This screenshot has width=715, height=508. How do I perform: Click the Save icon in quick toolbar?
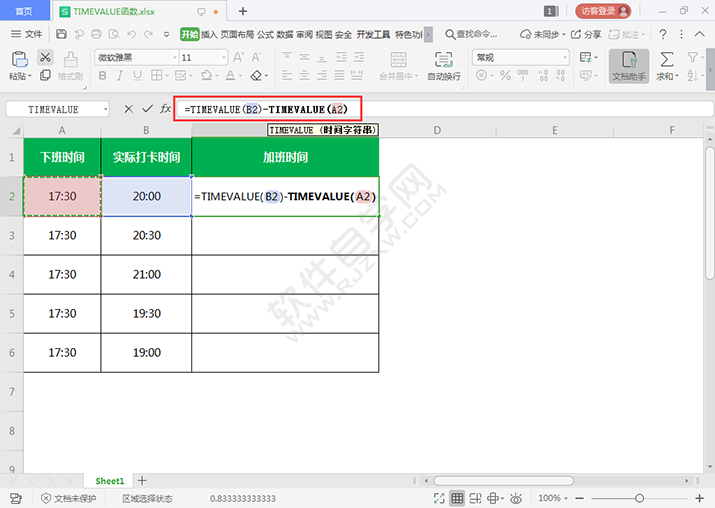pos(61,34)
